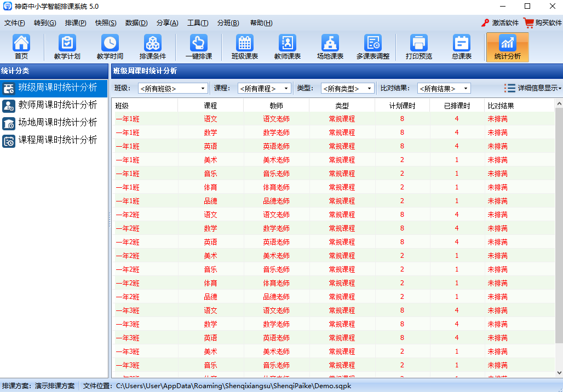Click the 计划课时 column header
Viewport: 563px width, 392px height.
pyautogui.click(x=402, y=106)
